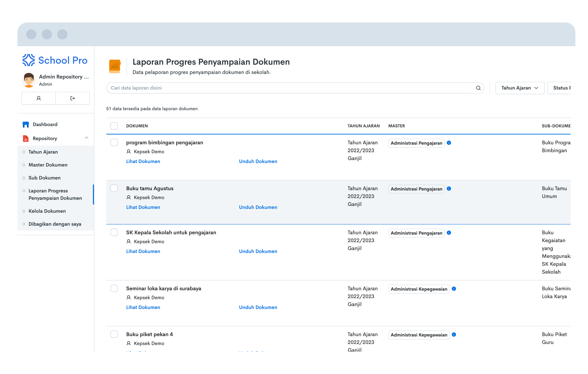Collapse the Repository menu chevron
Viewport: 588px width, 374px height.
click(86, 138)
